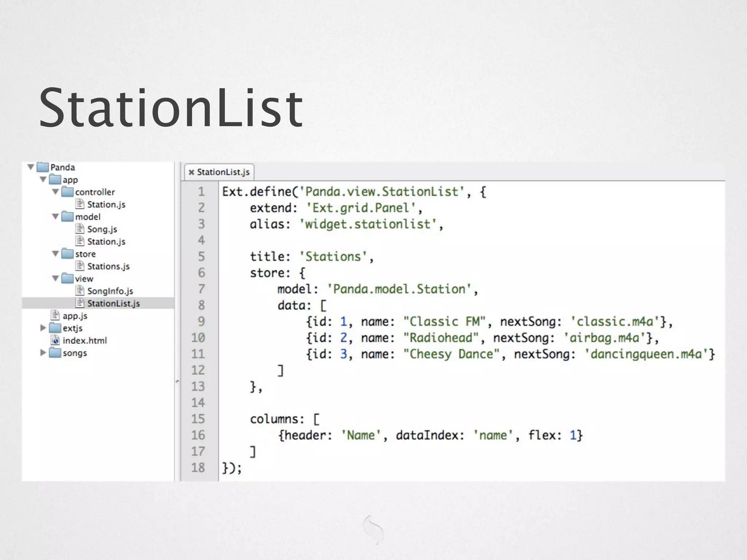747x560 pixels.
Task: Collapse the store folder triangle
Action: click(56, 254)
